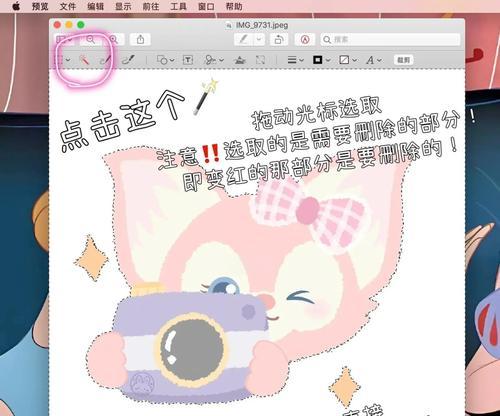Click the IMG_9731.jpeg window title
500x416 pixels.
click(x=262, y=25)
